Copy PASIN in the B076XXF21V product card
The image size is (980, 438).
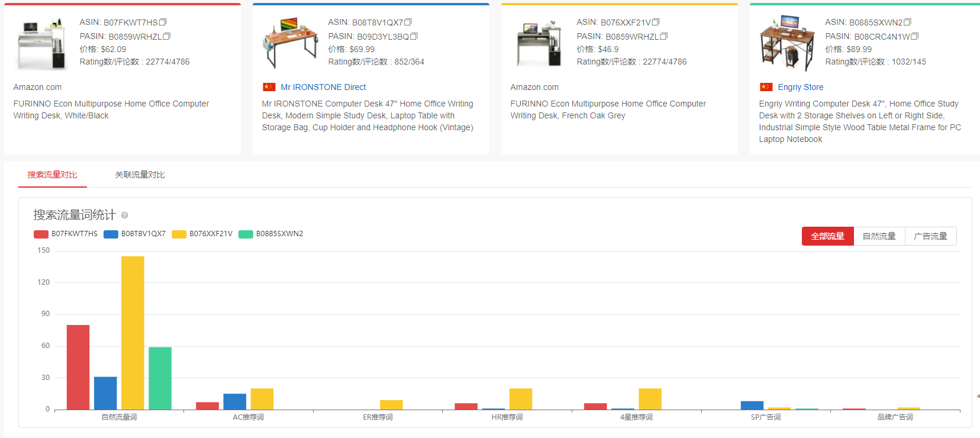(664, 37)
